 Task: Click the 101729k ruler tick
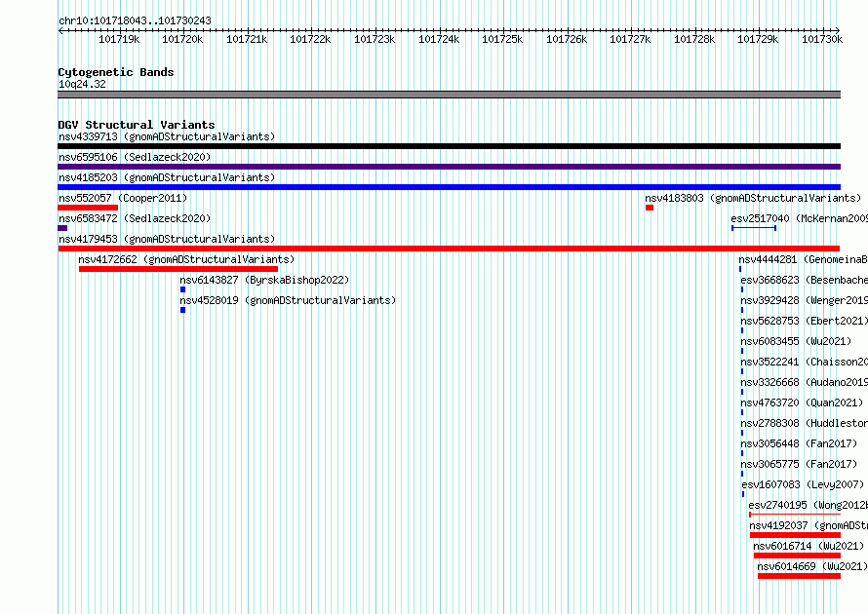coord(759,39)
